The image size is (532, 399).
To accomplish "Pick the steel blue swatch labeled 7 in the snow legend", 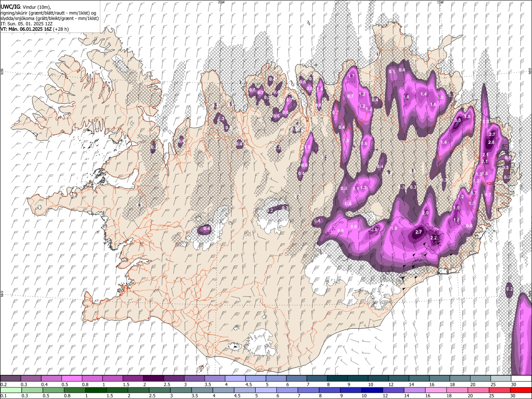I will point(316,379).
